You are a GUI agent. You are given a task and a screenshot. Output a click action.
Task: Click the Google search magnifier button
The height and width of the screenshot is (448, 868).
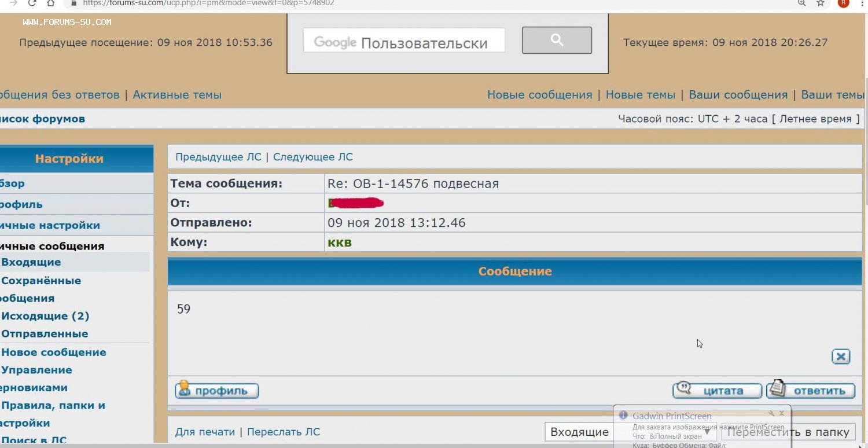(x=557, y=40)
